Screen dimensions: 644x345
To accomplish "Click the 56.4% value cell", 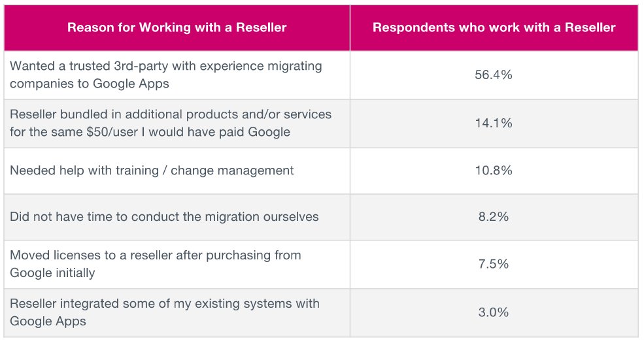I will coord(494,74).
